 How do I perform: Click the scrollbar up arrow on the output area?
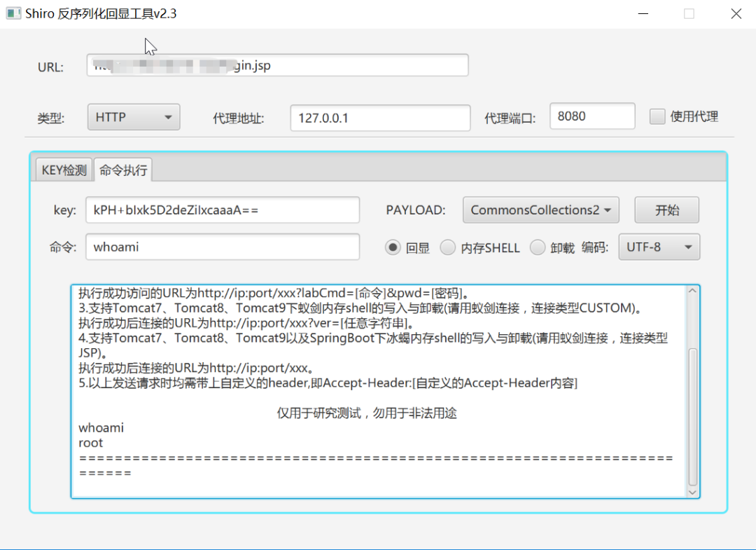coord(692,290)
